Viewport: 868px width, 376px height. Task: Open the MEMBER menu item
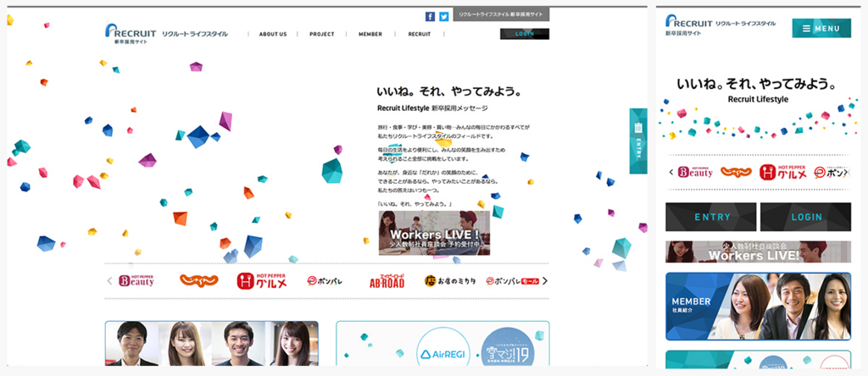tap(370, 34)
